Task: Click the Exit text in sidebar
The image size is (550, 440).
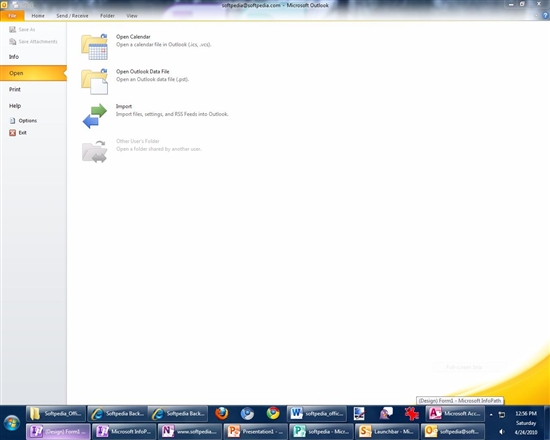Action: [x=22, y=133]
